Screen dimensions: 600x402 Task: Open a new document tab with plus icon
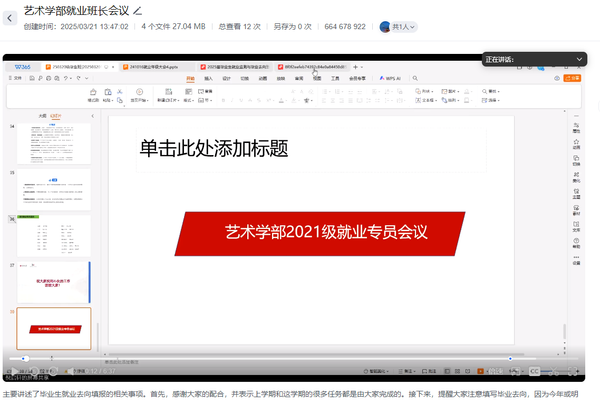click(357, 66)
